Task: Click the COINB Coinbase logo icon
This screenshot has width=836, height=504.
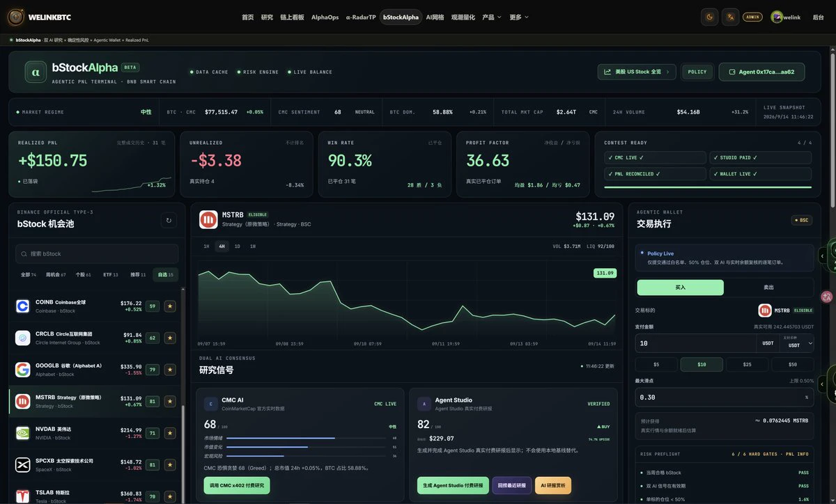Action: click(23, 306)
